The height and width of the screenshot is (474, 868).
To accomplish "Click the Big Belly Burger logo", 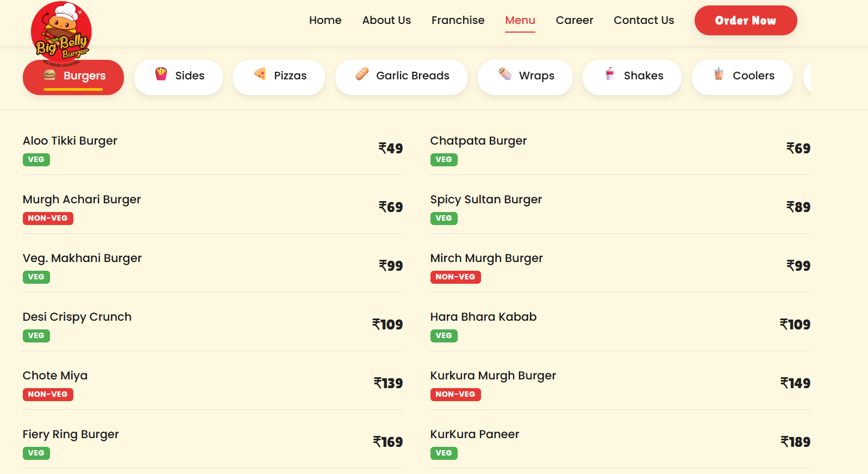I will [61, 33].
